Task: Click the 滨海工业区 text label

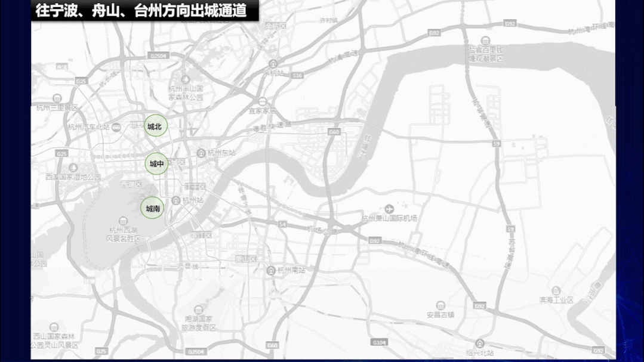Action: [x=556, y=300]
